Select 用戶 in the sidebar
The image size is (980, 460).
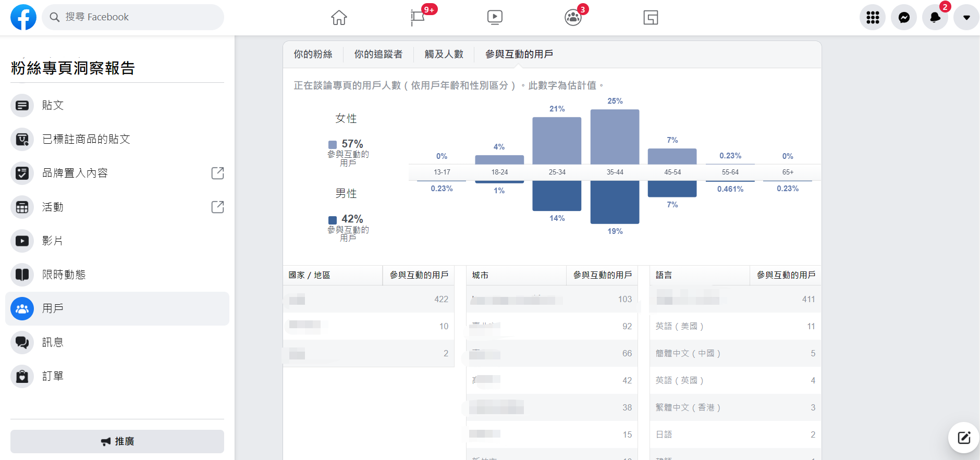coord(117,308)
